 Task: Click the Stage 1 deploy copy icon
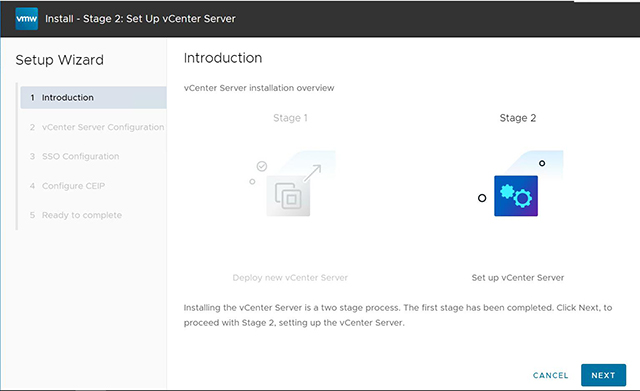click(288, 196)
